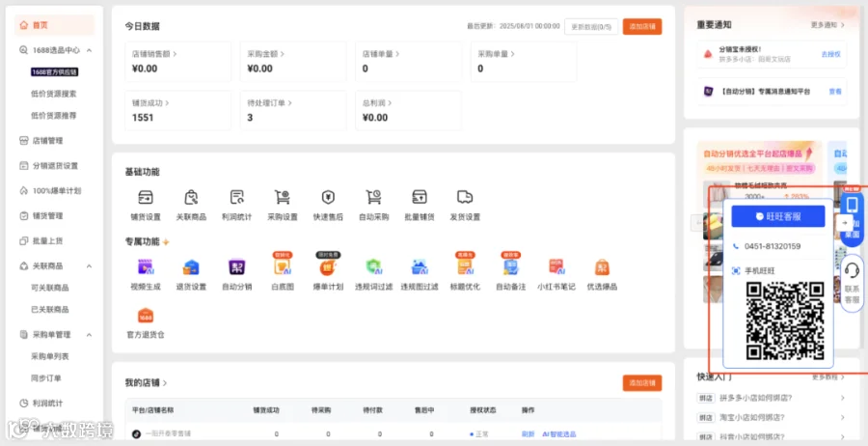Open 拼多多小店如何绑店? tutorial
The image size is (868, 446).
point(772,398)
